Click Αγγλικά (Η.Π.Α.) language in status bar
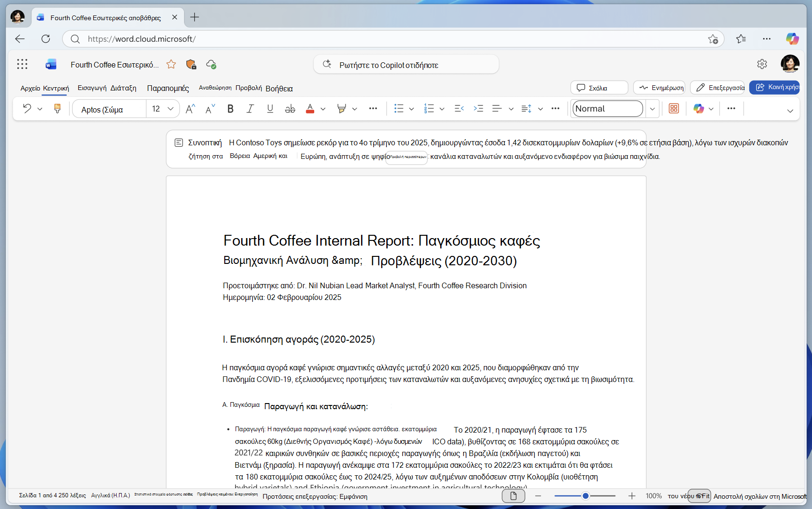Viewport: 812px width, 509px height. pos(111,495)
